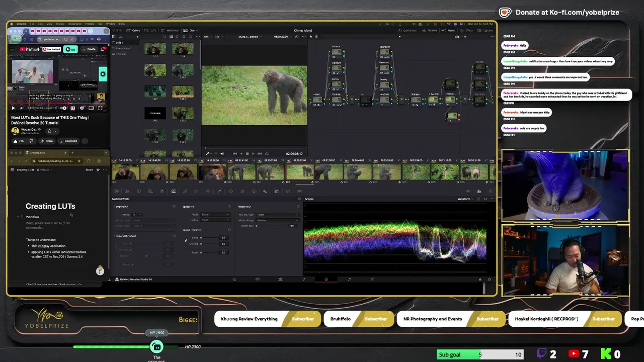The width and height of the screenshot is (644, 362).
Task: Open Motion Range dropdown showing Medium
Action: click(x=277, y=220)
